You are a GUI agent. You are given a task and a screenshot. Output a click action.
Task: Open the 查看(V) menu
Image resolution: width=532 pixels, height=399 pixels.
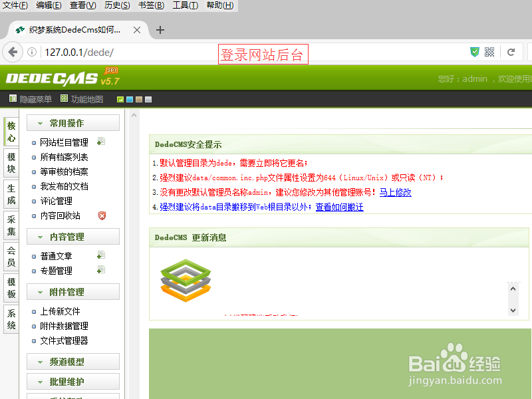83,5
